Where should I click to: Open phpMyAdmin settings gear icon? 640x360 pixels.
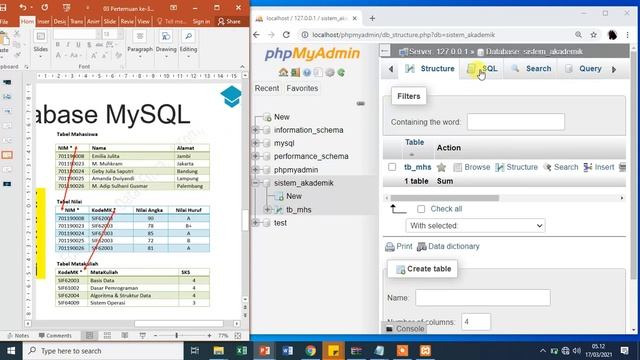330,72
